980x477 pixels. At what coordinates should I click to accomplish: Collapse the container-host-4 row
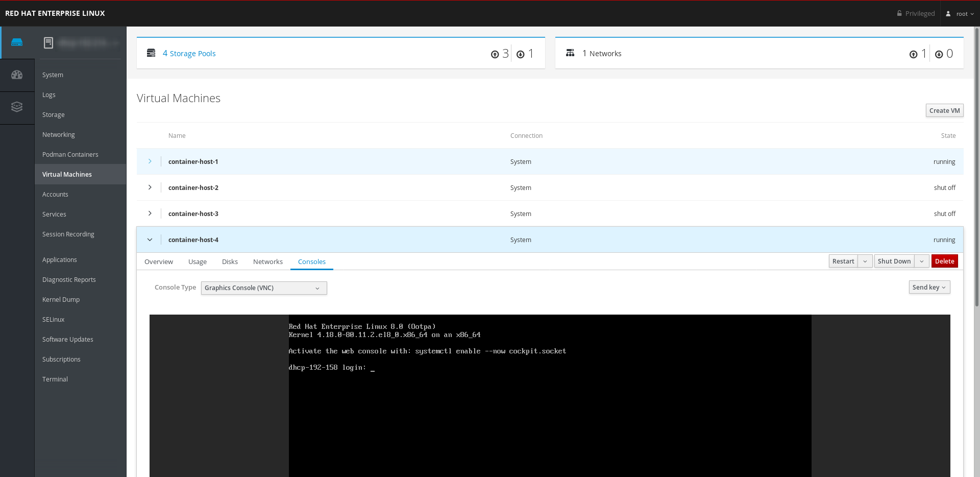click(x=150, y=240)
